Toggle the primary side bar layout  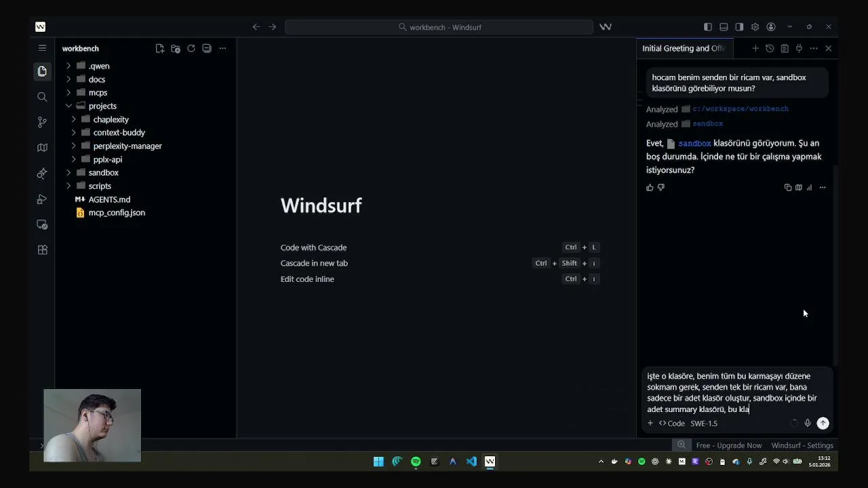(708, 27)
